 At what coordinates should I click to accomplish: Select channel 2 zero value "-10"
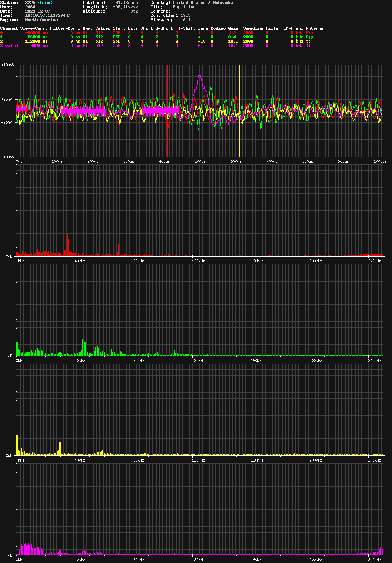pos(202,41)
